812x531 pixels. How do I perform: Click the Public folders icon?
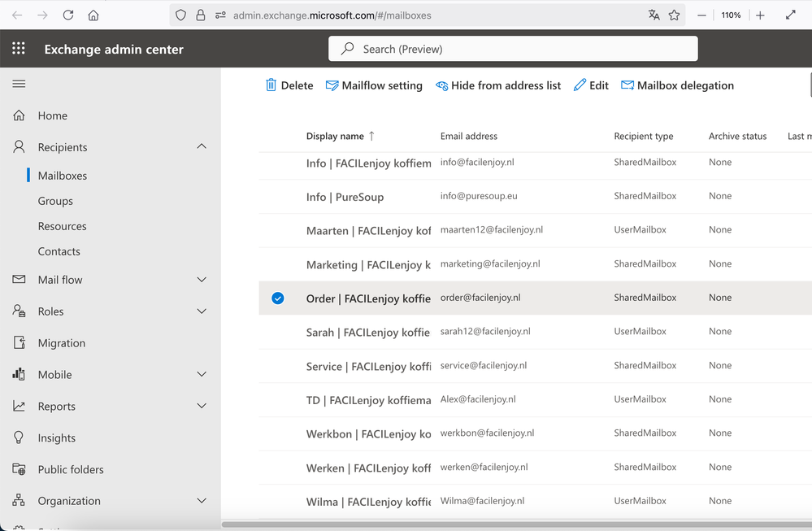pos(20,469)
